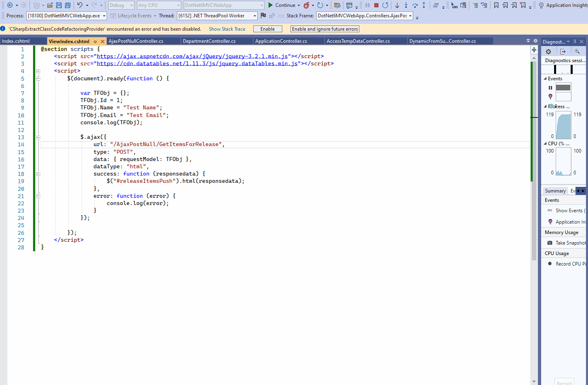Expand the Any CPU platform dropdown

pos(178,5)
